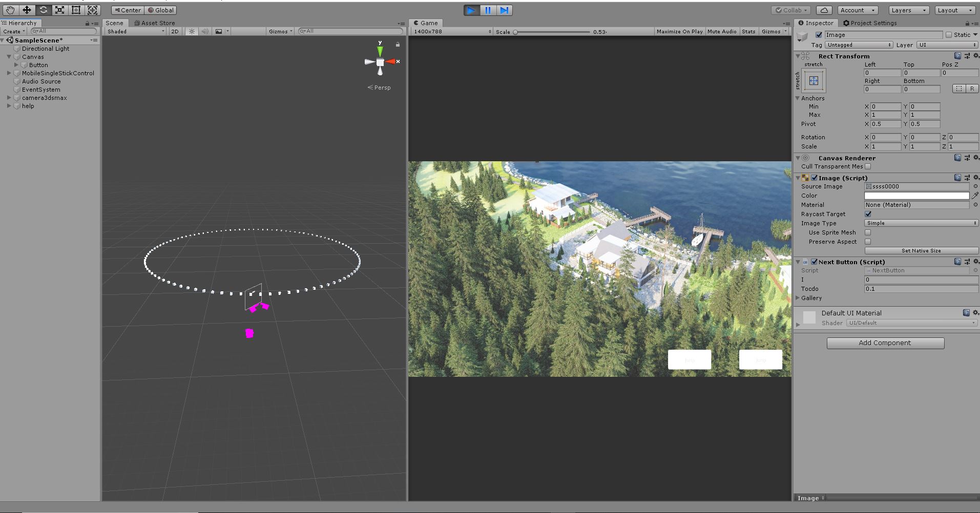Click the cloud services icon next to Collab
The image size is (980, 513).
(x=823, y=10)
